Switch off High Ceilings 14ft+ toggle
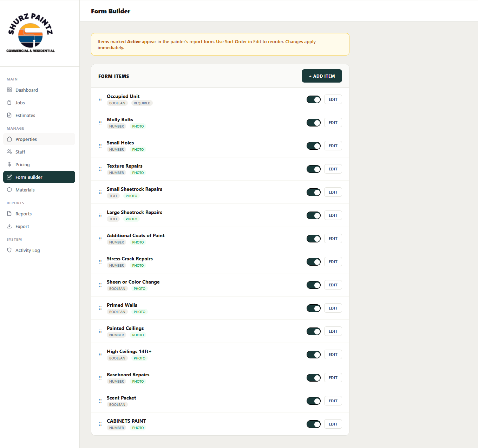Viewport: 478px width, 448px height. [x=314, y=355]
